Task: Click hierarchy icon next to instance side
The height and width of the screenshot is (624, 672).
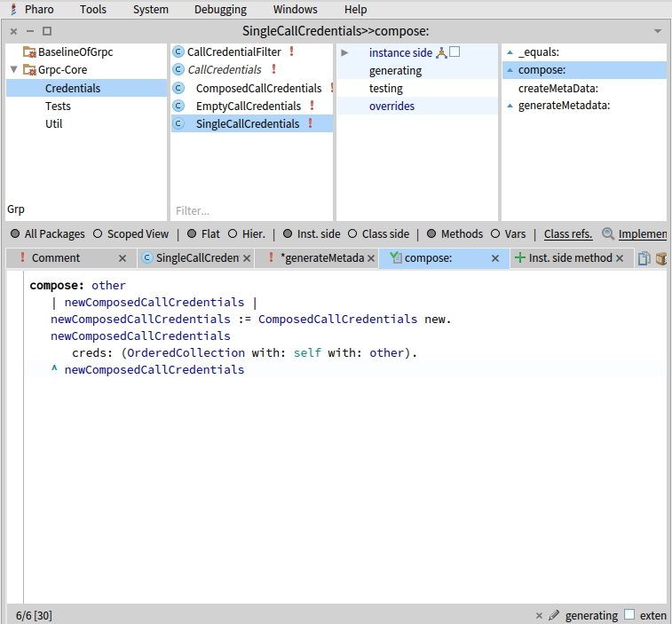Action: 441,52
